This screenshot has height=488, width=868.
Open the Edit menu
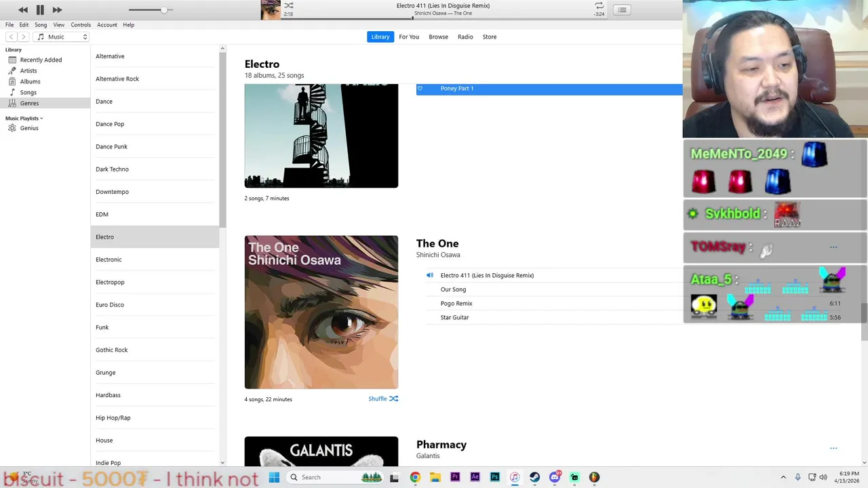(24, 24)
